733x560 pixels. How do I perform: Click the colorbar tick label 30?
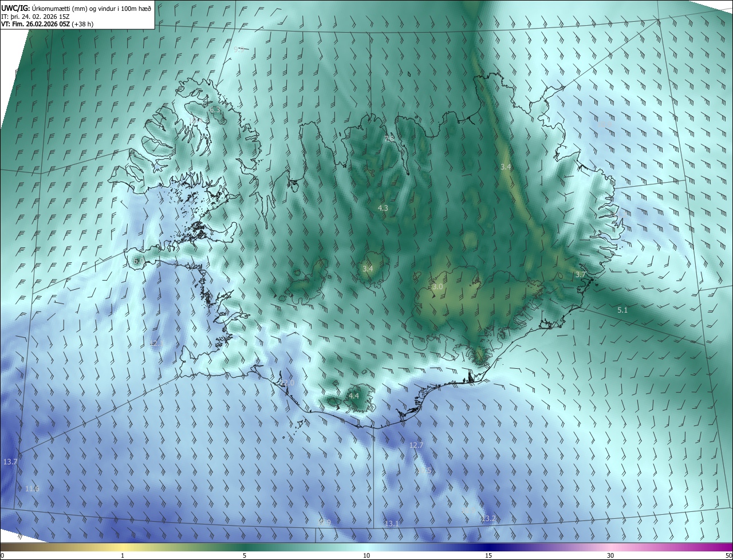pyautogui.click(x=610, y=556)
